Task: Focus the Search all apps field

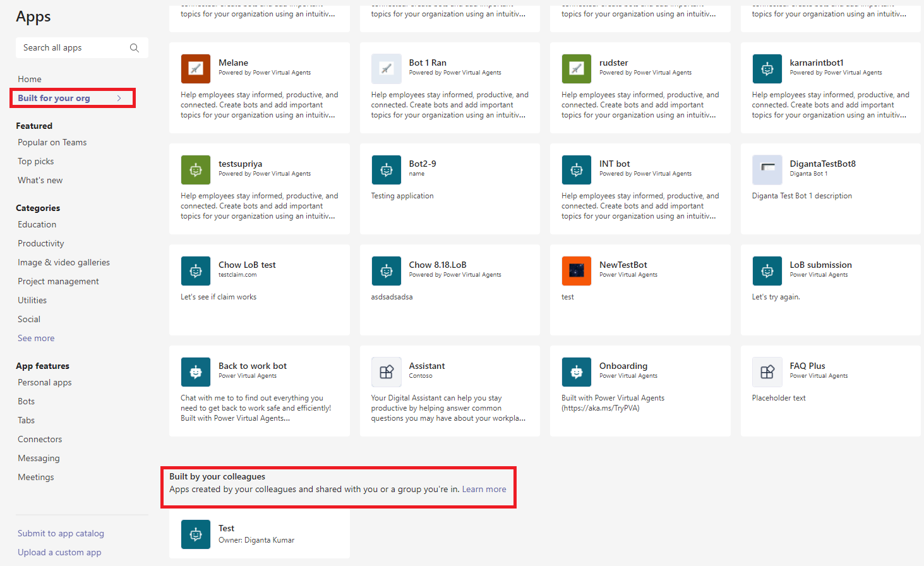Action: pos(82,48)
